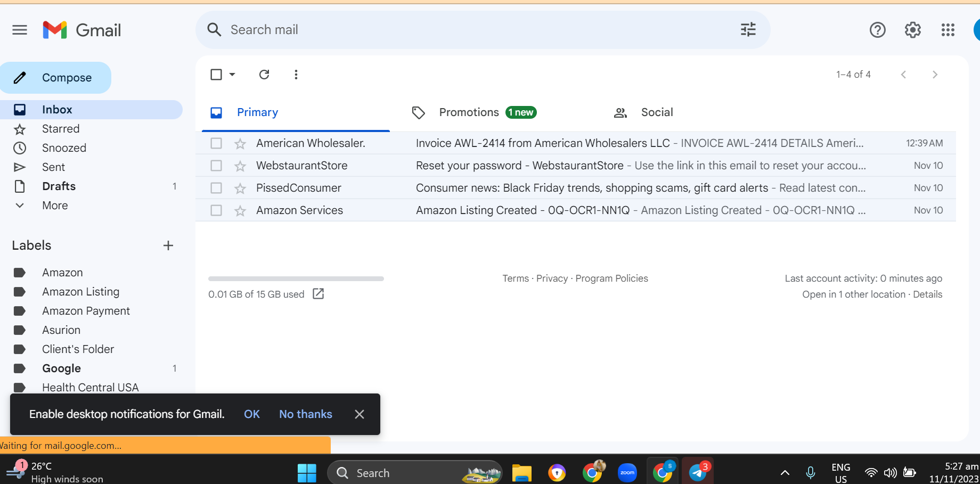Show search options filter icon
This screenshot has width=980, height=484.
click(x=748, y=30)
